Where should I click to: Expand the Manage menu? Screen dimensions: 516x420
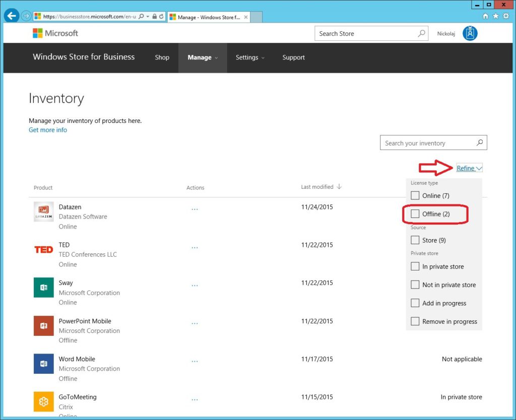click(203, 57)
